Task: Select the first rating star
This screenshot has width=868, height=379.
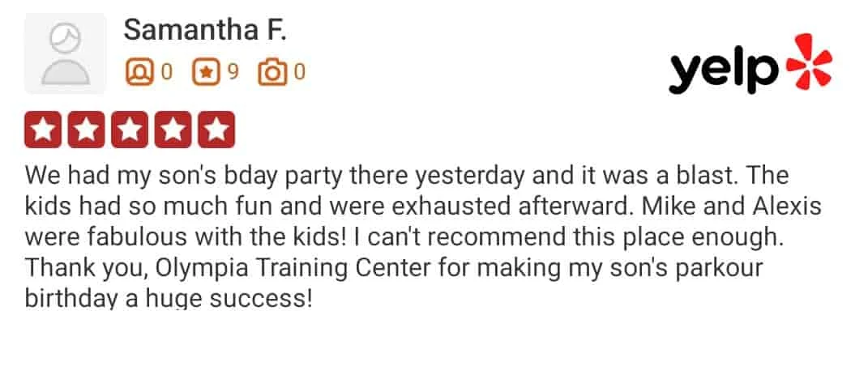Action: click(x=43, y=130)
